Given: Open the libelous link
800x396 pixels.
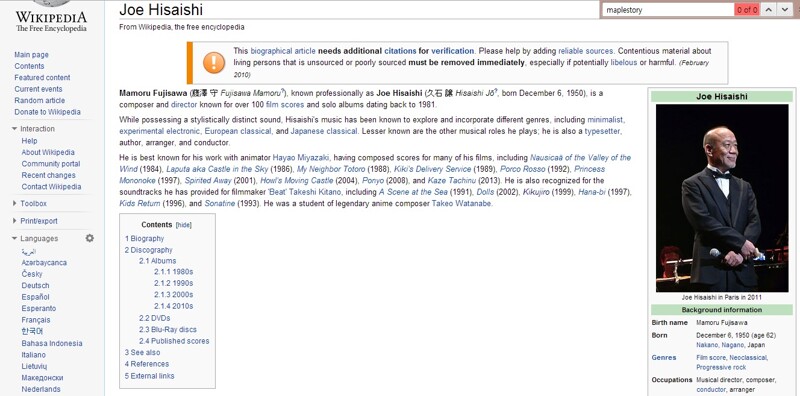Looking at the screenshot, I should click(624, 62).
